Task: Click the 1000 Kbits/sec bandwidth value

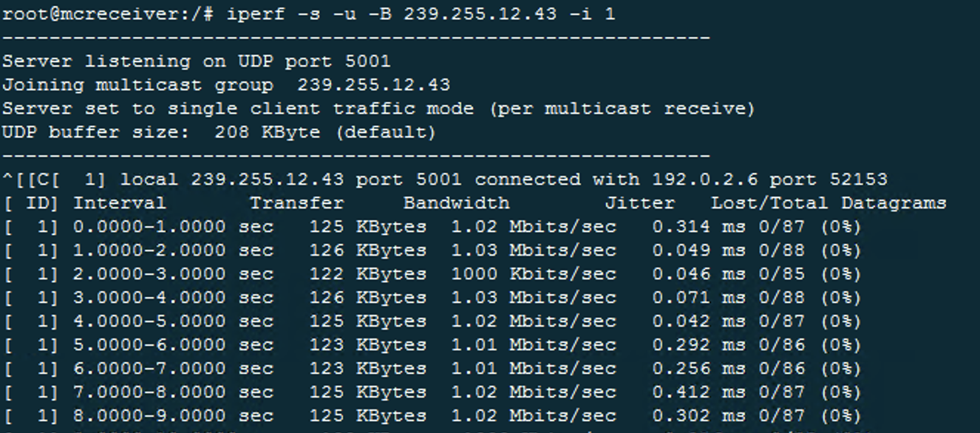Action: coord(533,274)
